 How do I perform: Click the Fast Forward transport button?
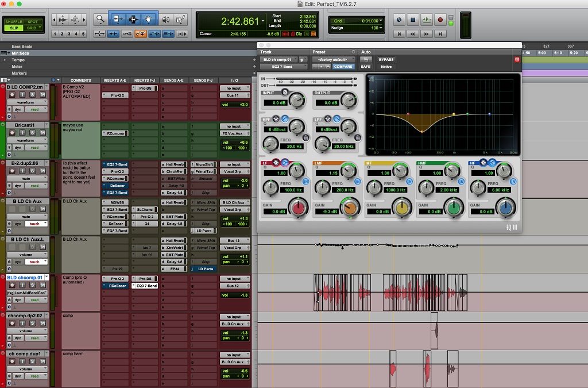pyautogui.click(x=427, y=34)
